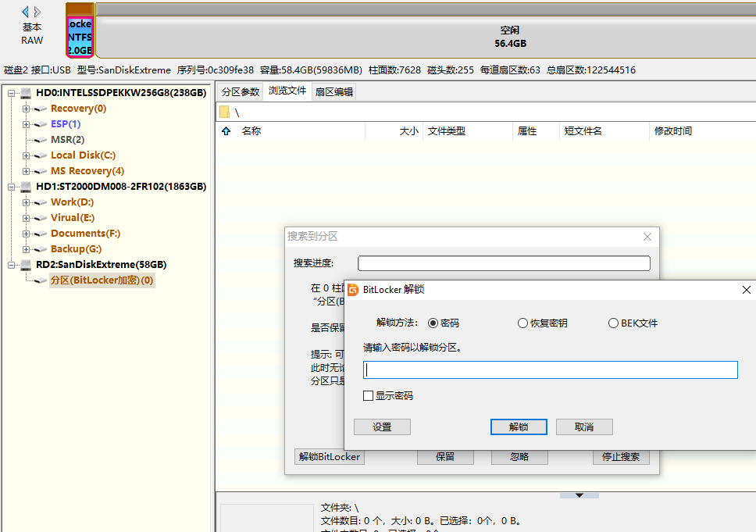This screenshot has height=532, width=756.
Task: Click 取消 in BitLocker dialog
Action: pos(584,427)
